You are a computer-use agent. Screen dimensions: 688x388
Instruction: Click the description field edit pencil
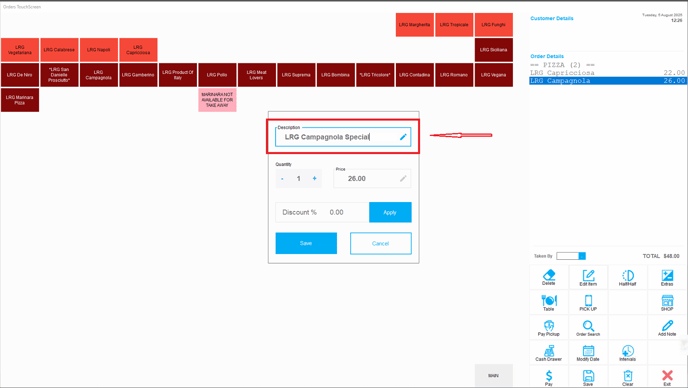pos(403,137)
